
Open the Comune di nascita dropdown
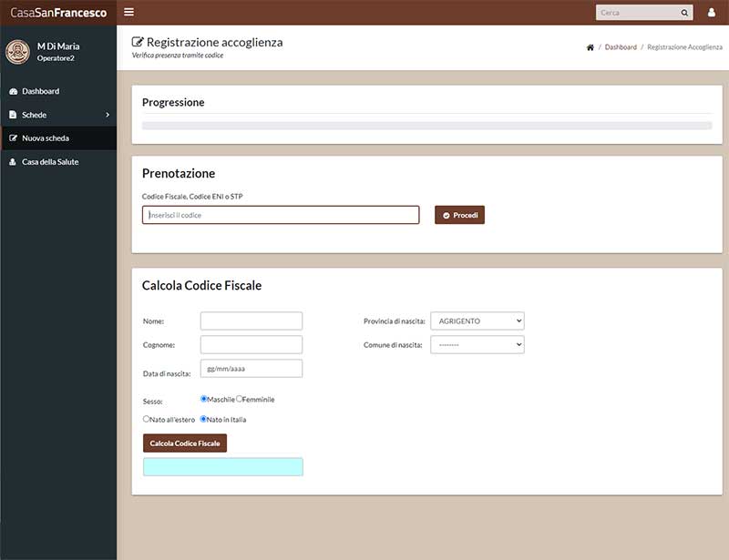477,344
